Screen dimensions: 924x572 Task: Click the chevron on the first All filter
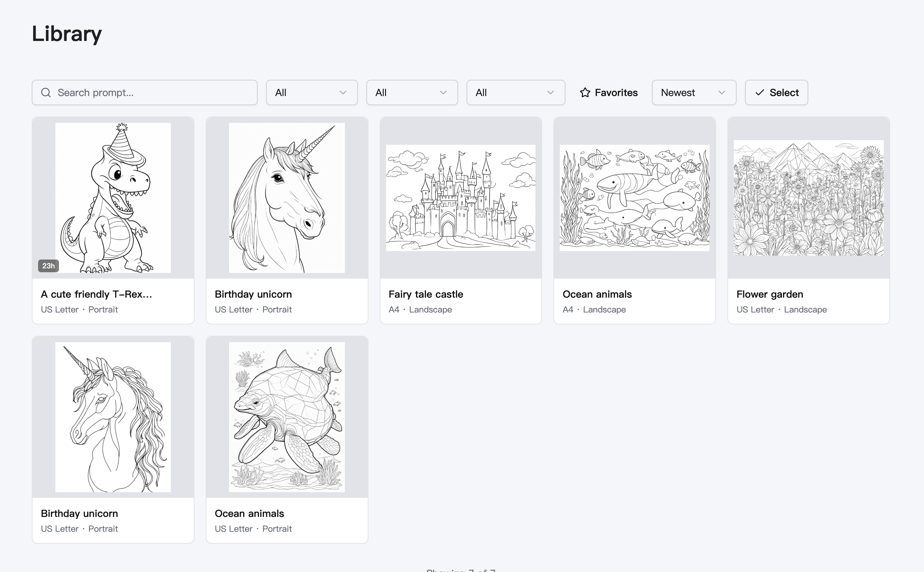(x=343, y=93)
